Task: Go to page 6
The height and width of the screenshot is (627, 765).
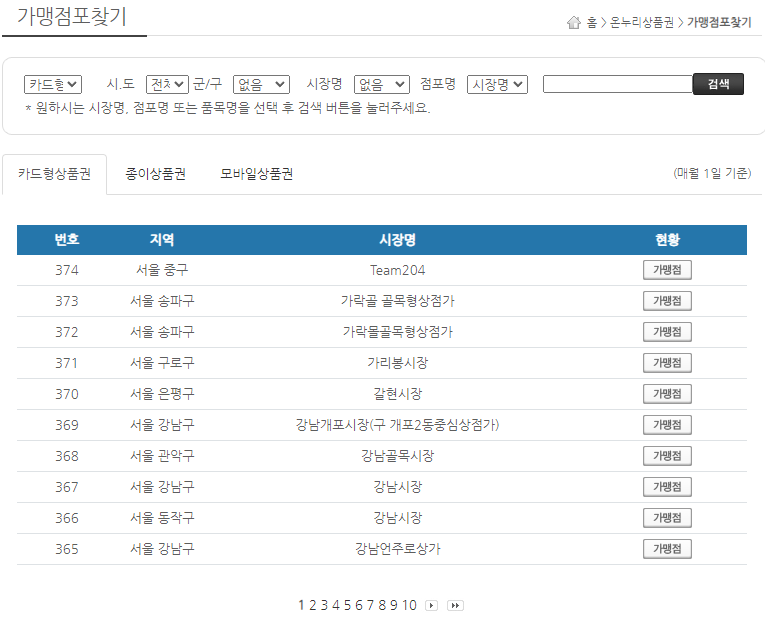Action: coord(359,606)
